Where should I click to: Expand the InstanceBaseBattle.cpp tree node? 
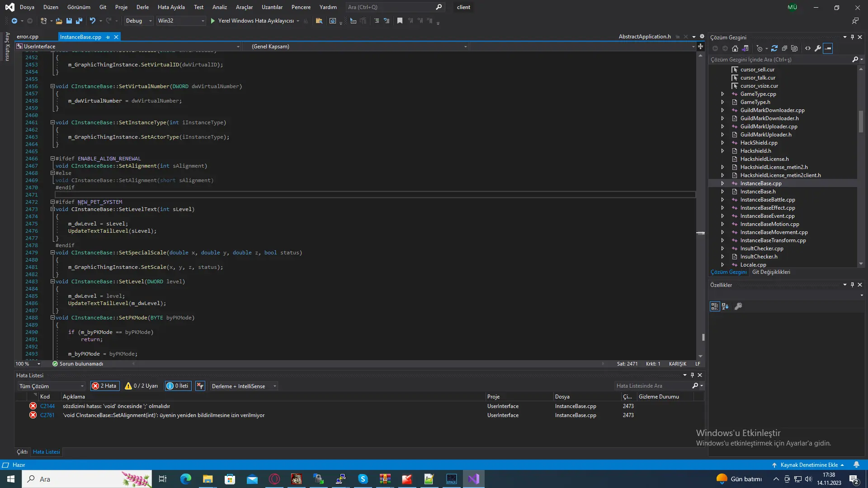click(x=722, y=200)
